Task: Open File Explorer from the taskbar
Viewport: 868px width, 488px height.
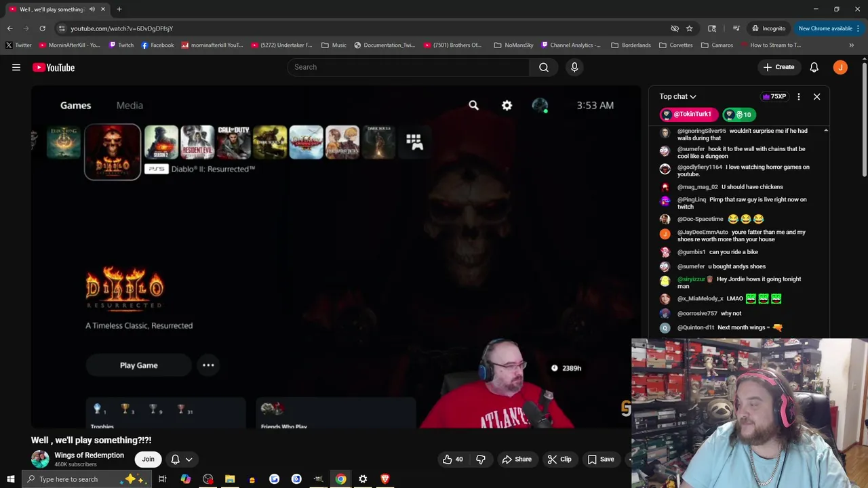Action: pos(230,479)
